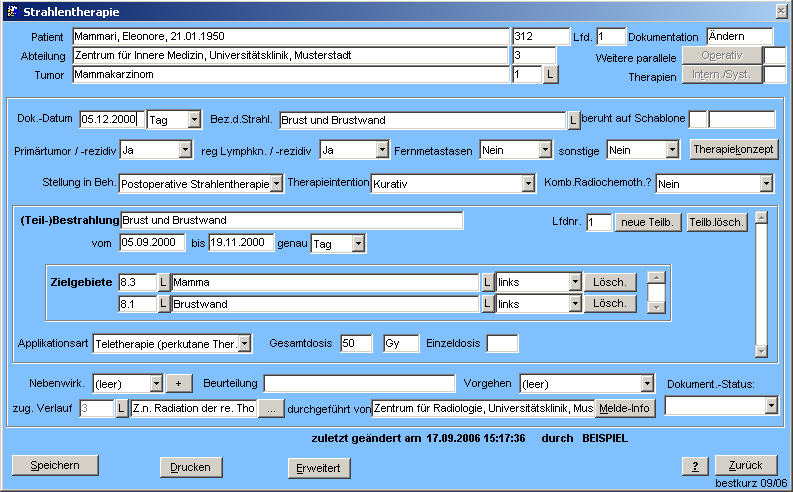Image resolution: width=793 pixels, height=492 pixels.
Task: Click the ellipsis button next to zug. Verlauf
Action: point(272,408)
